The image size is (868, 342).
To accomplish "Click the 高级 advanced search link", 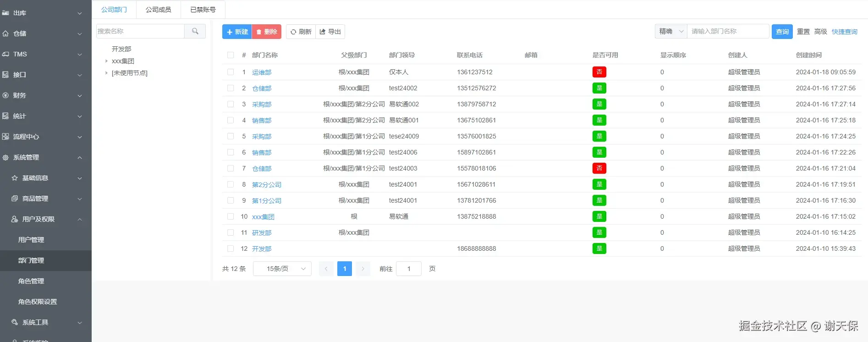I will click(x=821, y=32).
